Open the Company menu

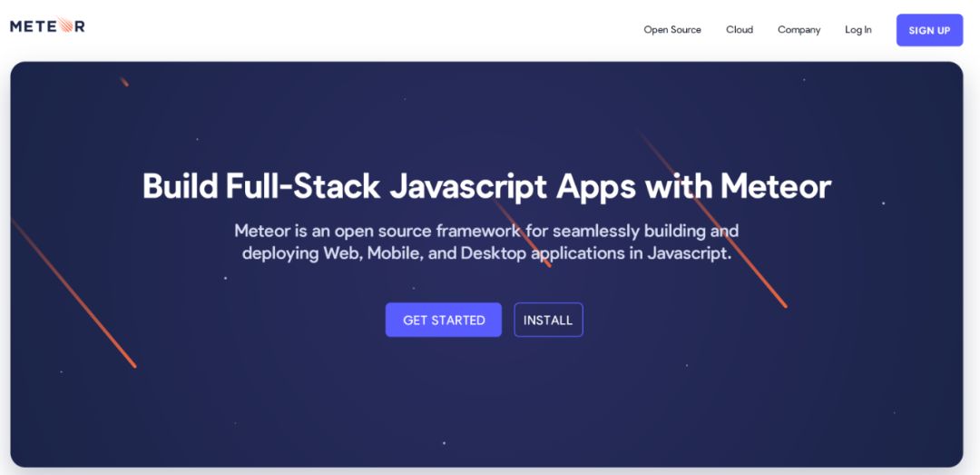(799, 30)
